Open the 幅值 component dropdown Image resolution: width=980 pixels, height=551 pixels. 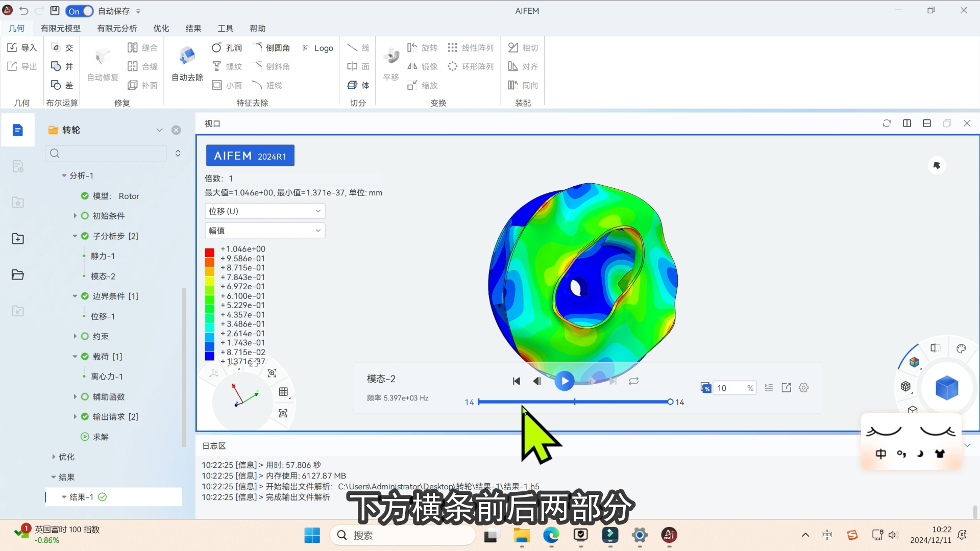coord(264,231)
